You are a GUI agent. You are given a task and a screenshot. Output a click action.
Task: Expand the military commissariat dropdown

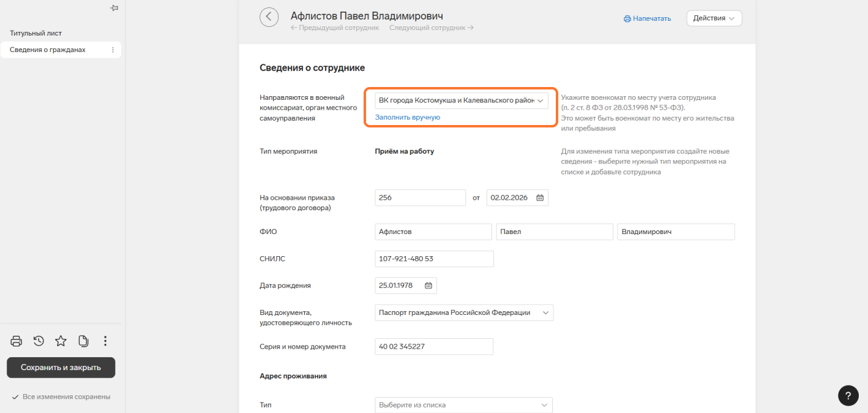point(541,100)
